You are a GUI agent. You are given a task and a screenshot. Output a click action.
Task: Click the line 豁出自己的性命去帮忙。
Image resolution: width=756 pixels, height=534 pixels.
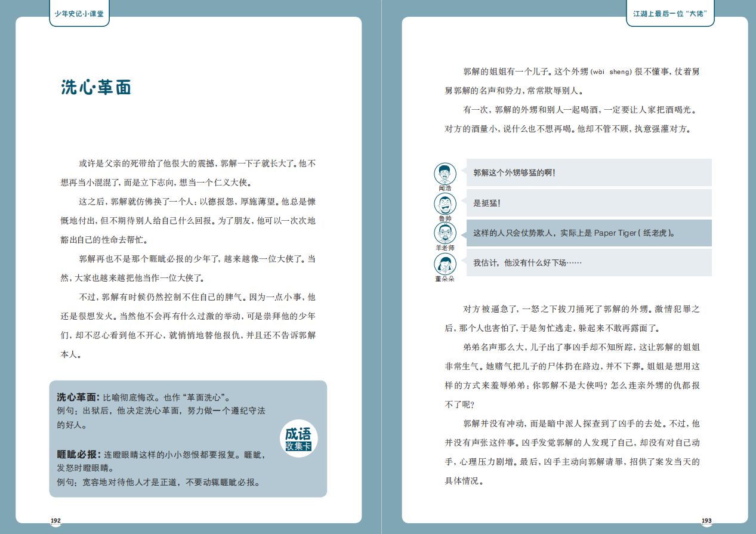[104, 240]
